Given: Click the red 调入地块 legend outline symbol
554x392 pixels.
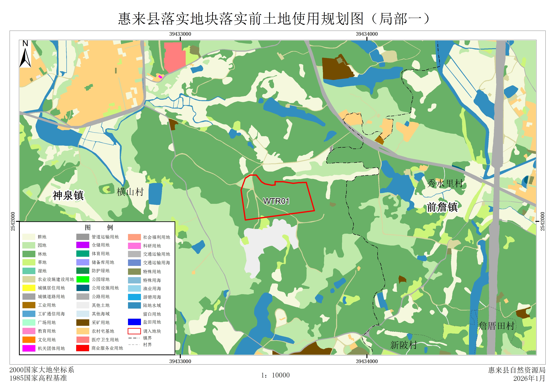Looking at the screenshot, I should [134, 331].
